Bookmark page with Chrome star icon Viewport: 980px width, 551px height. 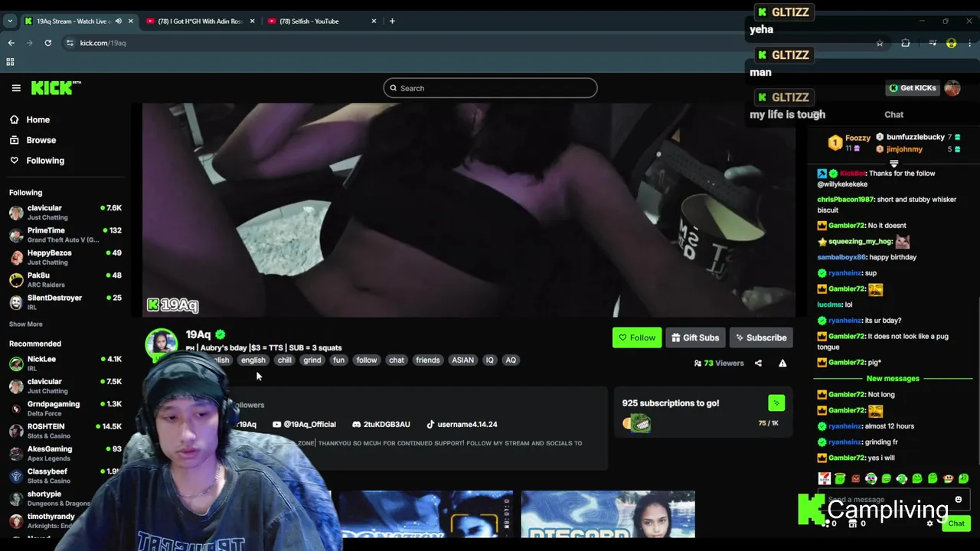(x=880, y=43)
